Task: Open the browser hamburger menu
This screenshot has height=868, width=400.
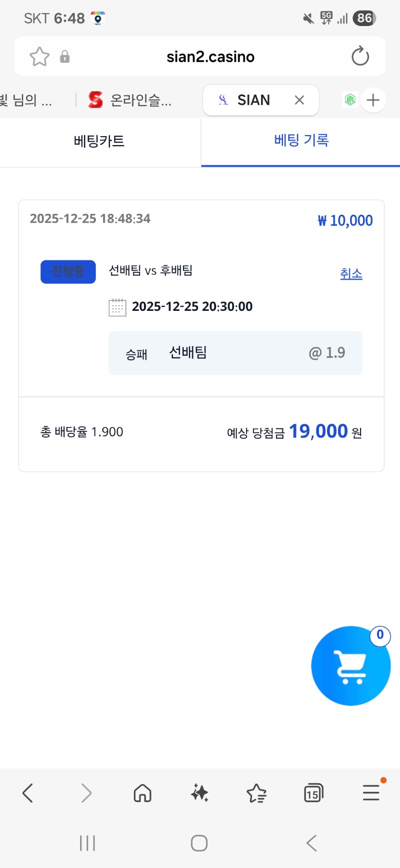Action: (371, 793)
